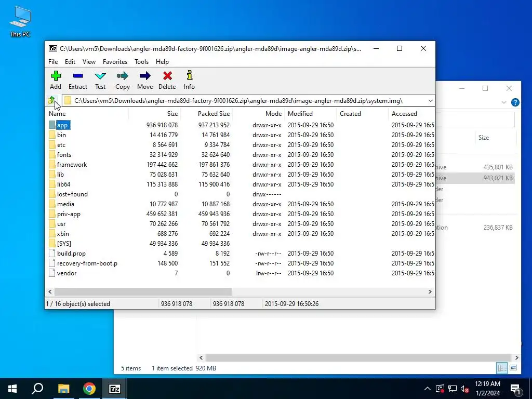The width and height of the screenshot is (532, 399).
Task: Click the 7-Zip title bar icon
Action: (x=52, y=48)
